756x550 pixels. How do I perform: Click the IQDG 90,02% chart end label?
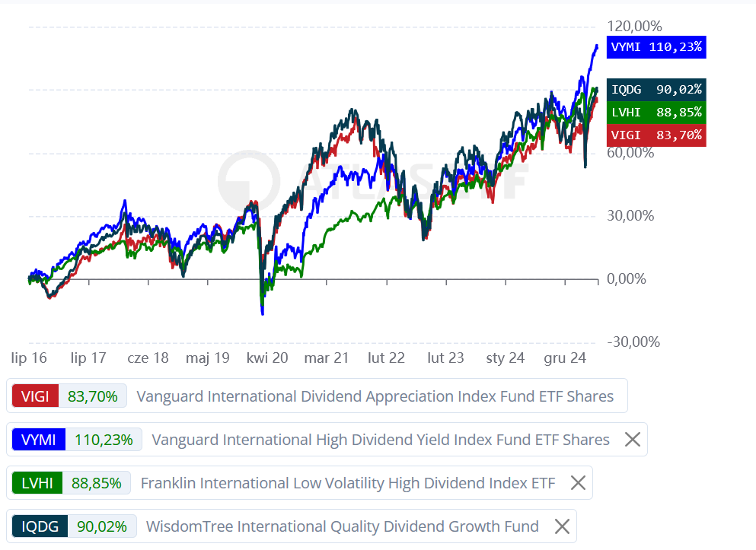(x=656, y=90)
